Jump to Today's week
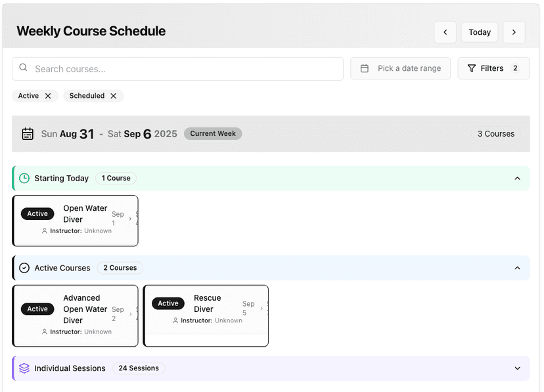The height and width of the screenshot is (392, 544). [x=480, y=32]
